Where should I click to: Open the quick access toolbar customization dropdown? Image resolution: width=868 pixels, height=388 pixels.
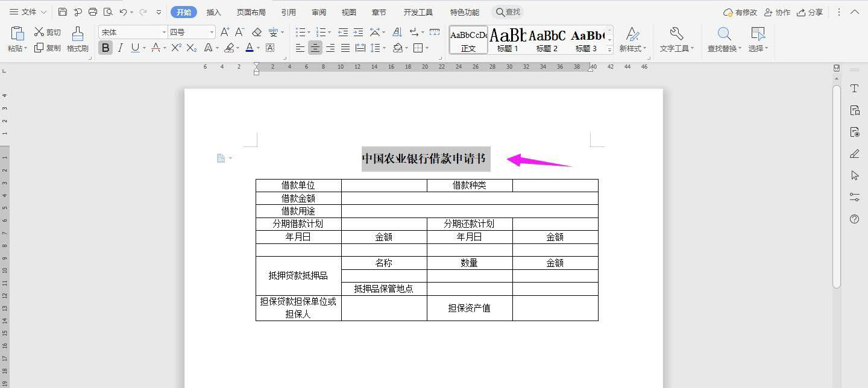coord(159,12)
